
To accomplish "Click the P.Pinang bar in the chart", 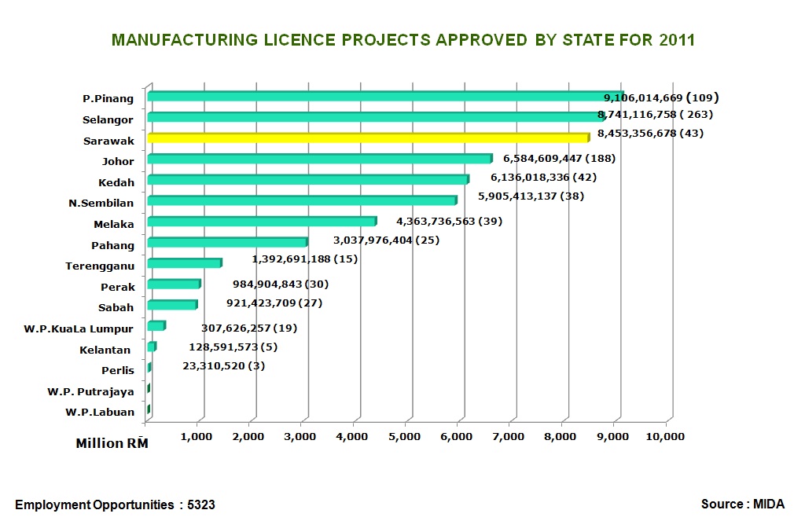I will [377, 97].
